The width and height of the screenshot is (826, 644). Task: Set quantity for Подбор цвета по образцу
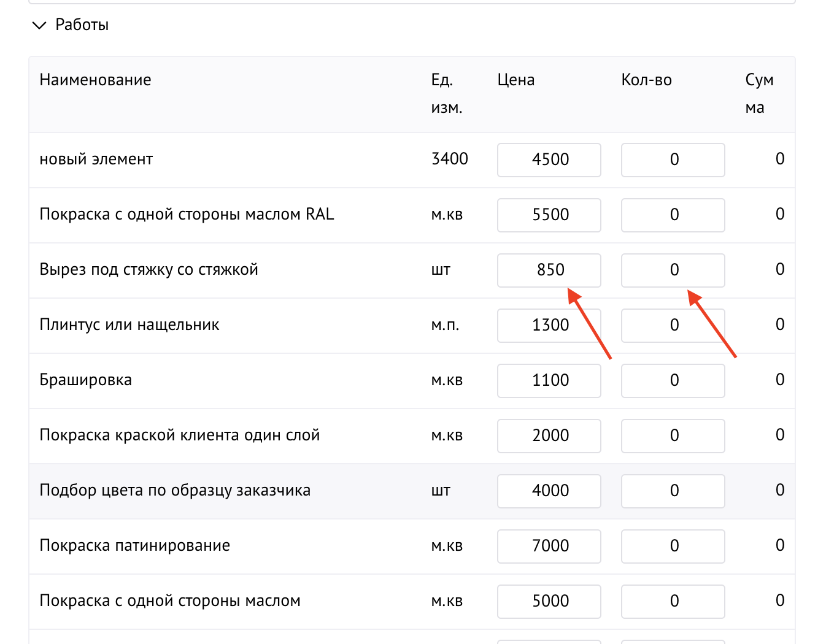pos(673,491)
